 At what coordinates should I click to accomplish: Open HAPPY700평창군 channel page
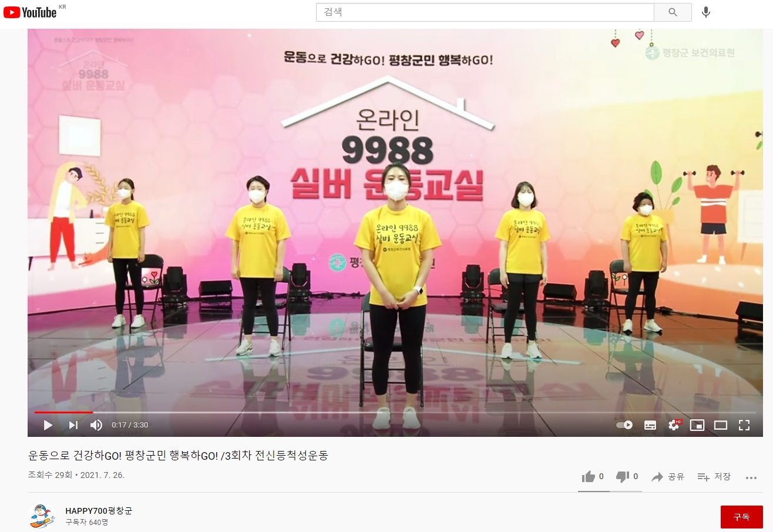pyautogui.click(x=99, y=511)
